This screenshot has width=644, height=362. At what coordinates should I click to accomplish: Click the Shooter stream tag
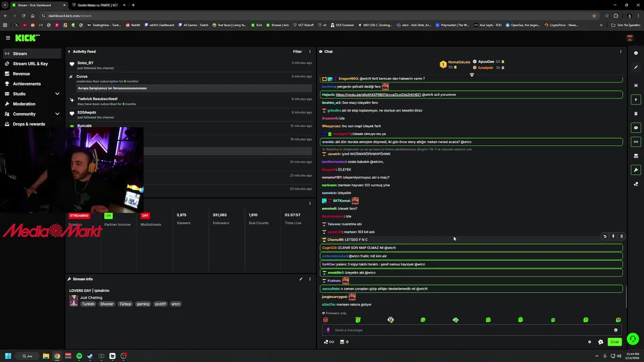[107, 304]
